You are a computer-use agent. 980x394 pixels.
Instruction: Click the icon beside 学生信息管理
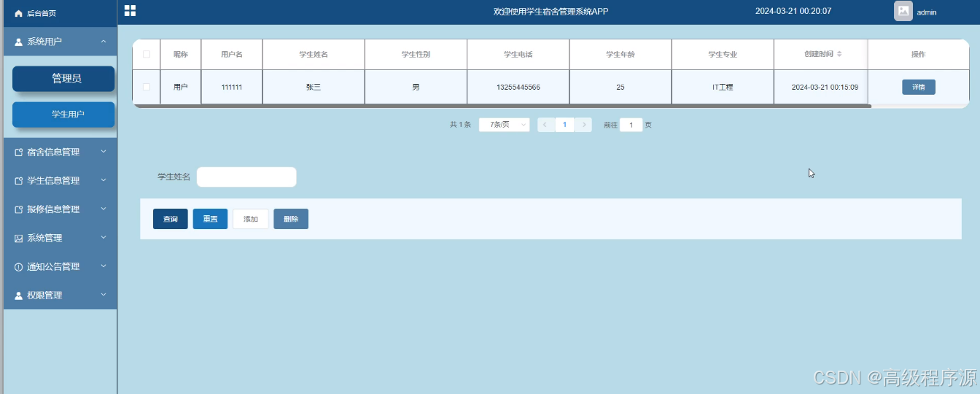click(19, 181)
